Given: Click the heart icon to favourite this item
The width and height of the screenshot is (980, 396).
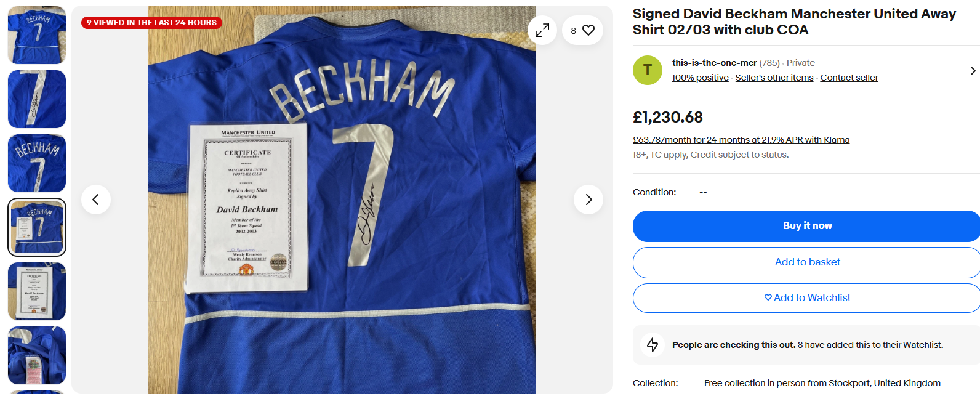Looking at the screenshot, I should tap(588, 30).
